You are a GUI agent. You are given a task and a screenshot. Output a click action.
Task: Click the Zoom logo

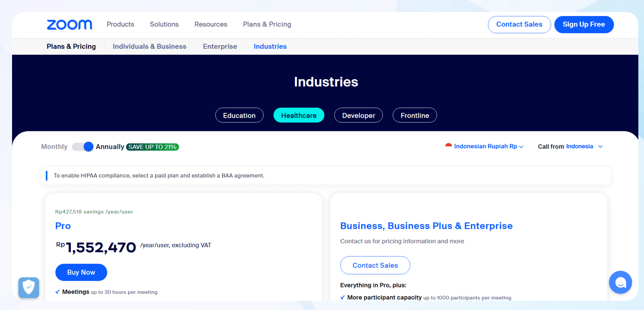point(69,24)
